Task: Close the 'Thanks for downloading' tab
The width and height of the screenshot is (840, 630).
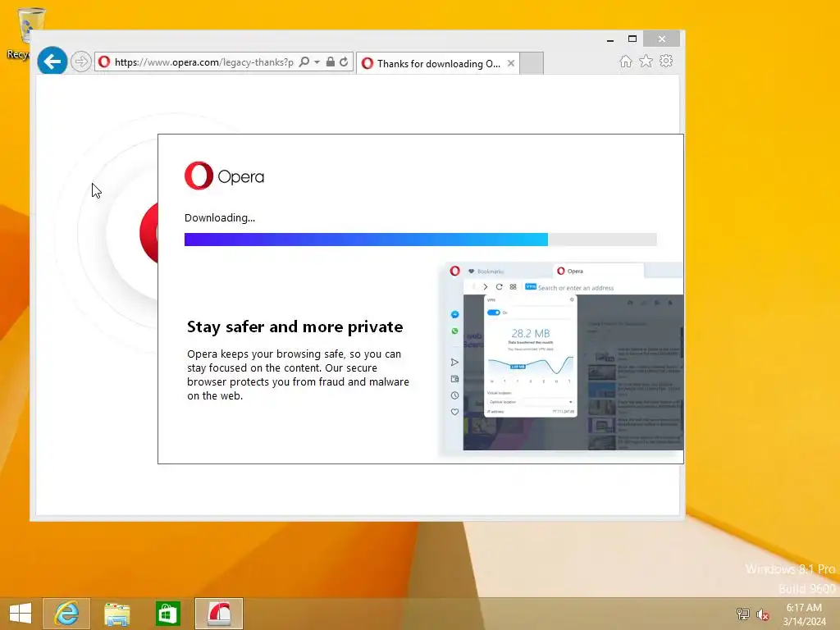Action: click(x=511, y=63)
